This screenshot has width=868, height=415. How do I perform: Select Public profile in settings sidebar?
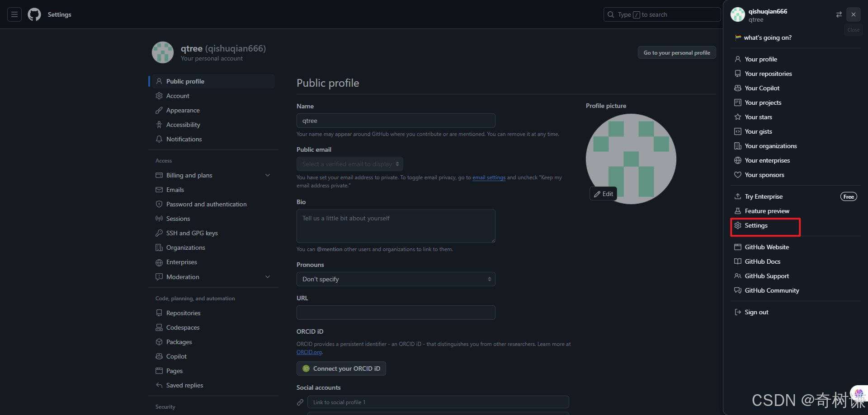213,81
